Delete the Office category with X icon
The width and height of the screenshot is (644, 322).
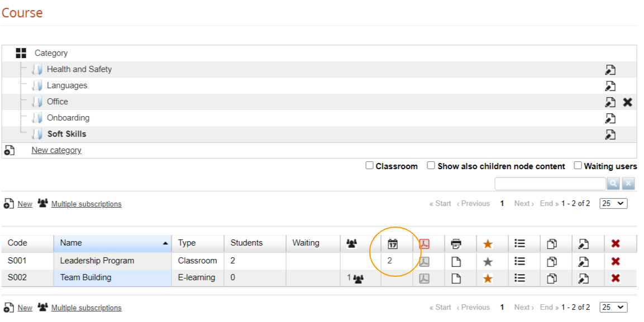point(627,102)
